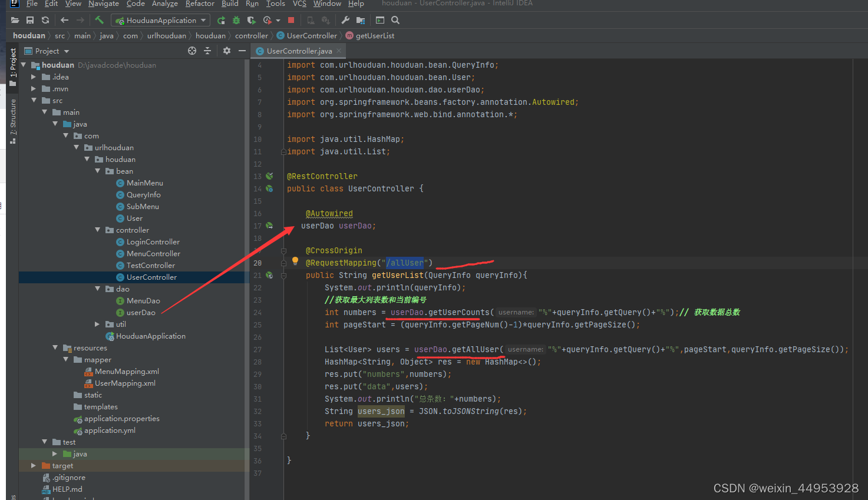Build project with the hammer icon
868x500 pixels.
(100, 20)
